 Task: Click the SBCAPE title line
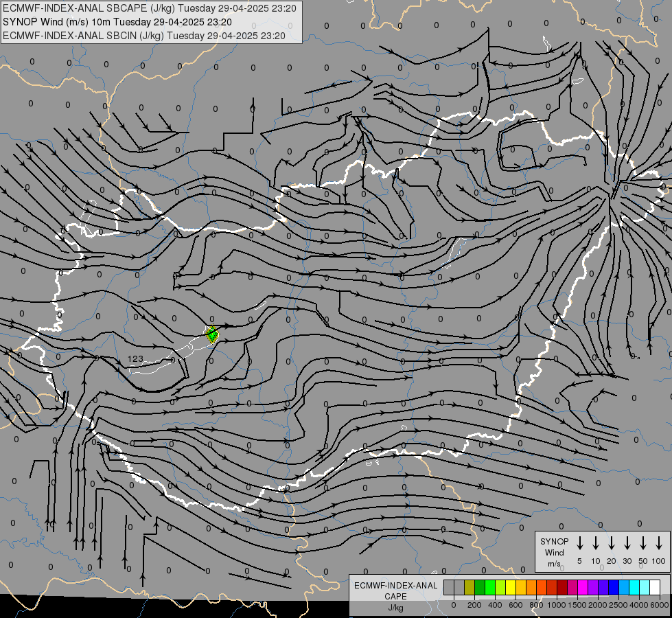pos(150,8)
